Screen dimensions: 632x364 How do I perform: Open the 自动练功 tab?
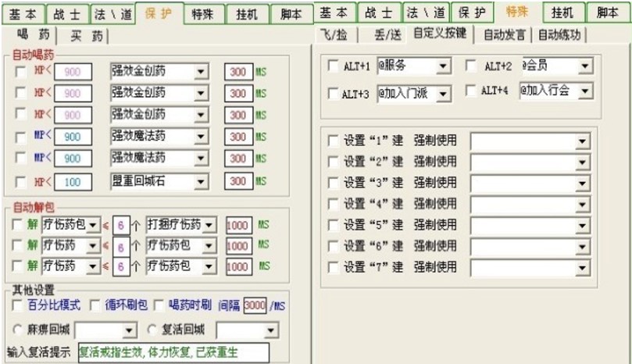pos(560,34)
